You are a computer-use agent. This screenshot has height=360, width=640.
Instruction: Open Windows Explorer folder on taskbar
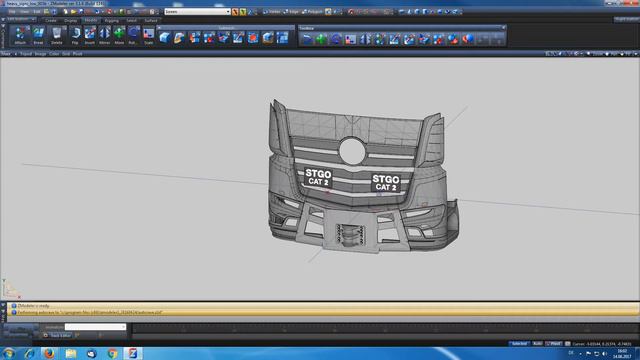coord(71,353)
